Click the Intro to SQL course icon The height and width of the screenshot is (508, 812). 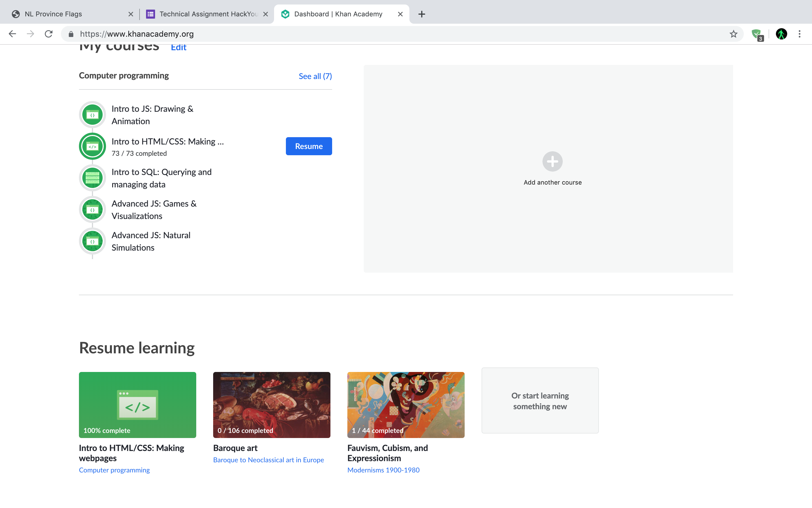point(92,178)
